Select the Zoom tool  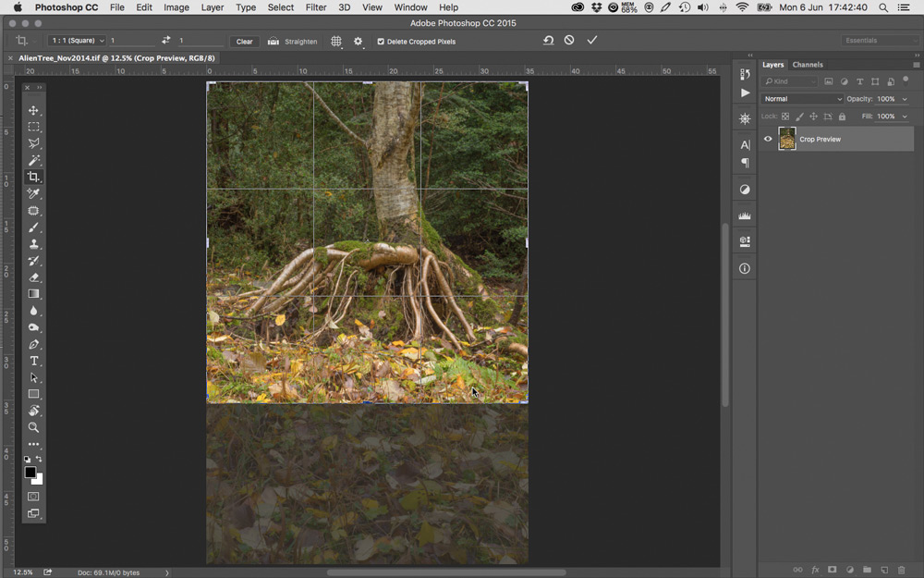pyautogui.click(x=34, y=427)
